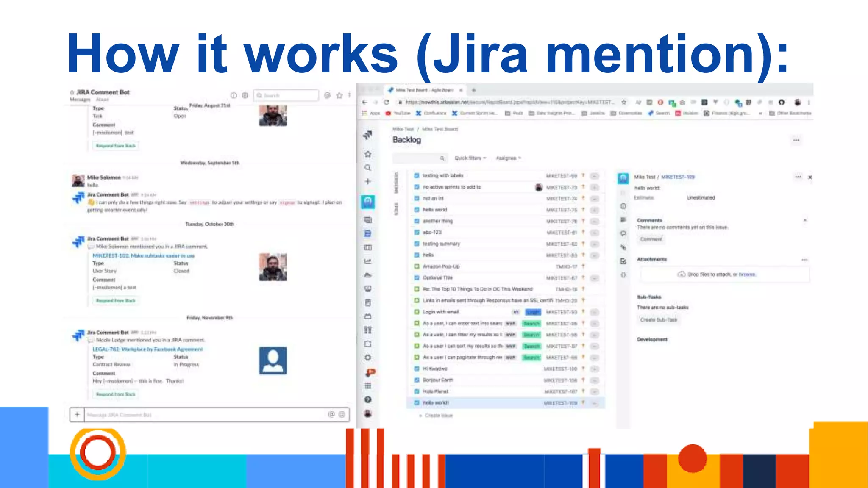The height and width of the screenshot is (488, 868).
Task: Select checkbox icon for Bonjour Earth issue
Action: coord(417,380)
